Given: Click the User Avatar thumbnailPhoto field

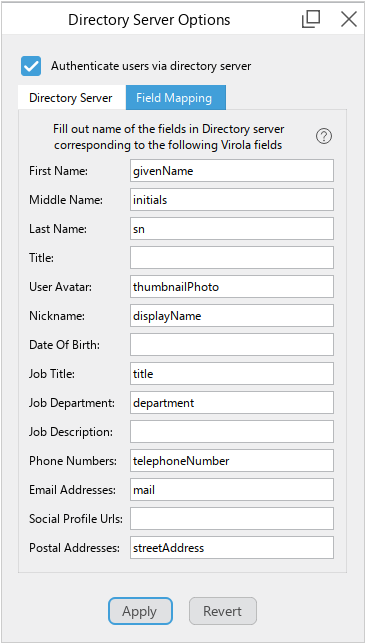Looking at the screenshot, I should [x=232, y=287].
